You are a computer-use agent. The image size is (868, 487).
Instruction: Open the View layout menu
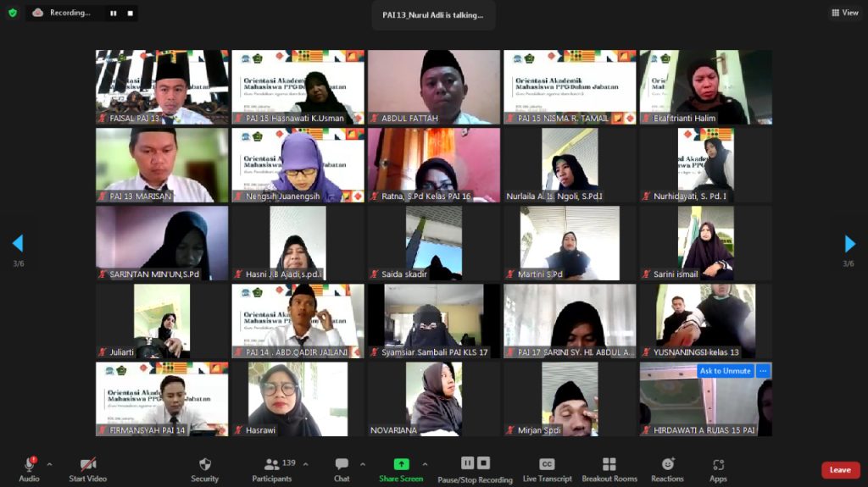pyautogui.click(x=845, y=13)
